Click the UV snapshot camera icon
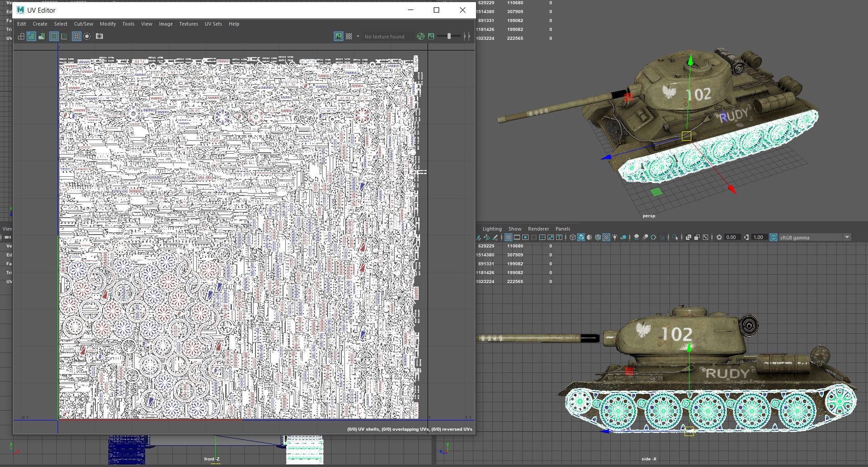 99,36
